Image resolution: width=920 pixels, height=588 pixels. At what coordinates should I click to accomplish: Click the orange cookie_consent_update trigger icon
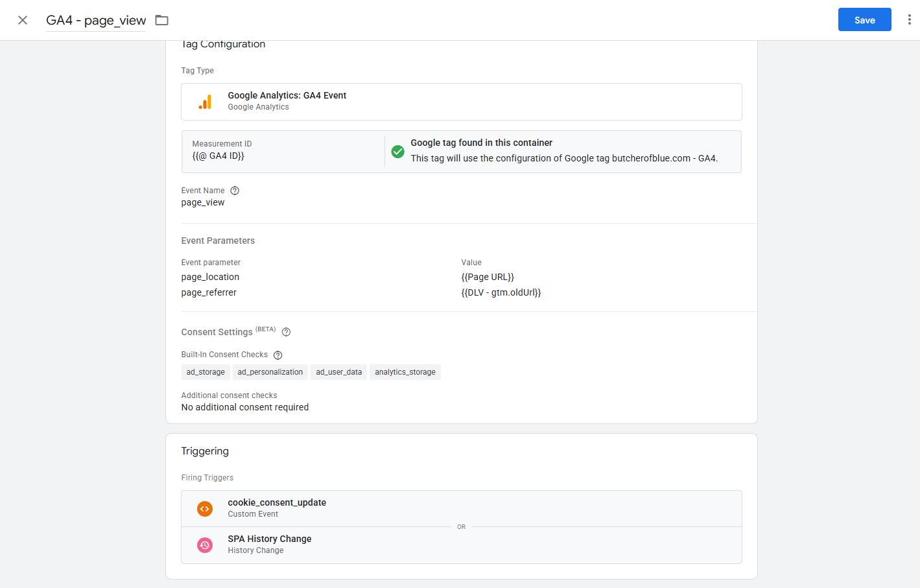click(205, 509)
